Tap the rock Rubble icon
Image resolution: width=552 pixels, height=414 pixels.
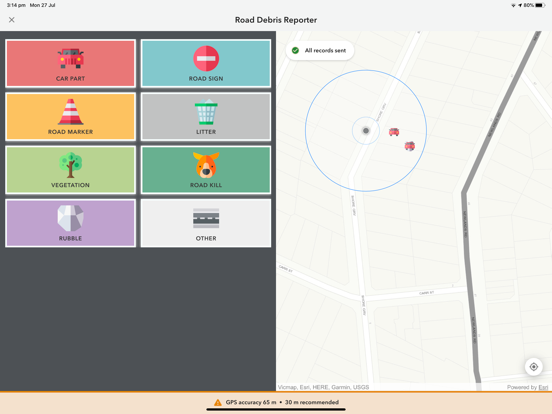pos(70,218)
